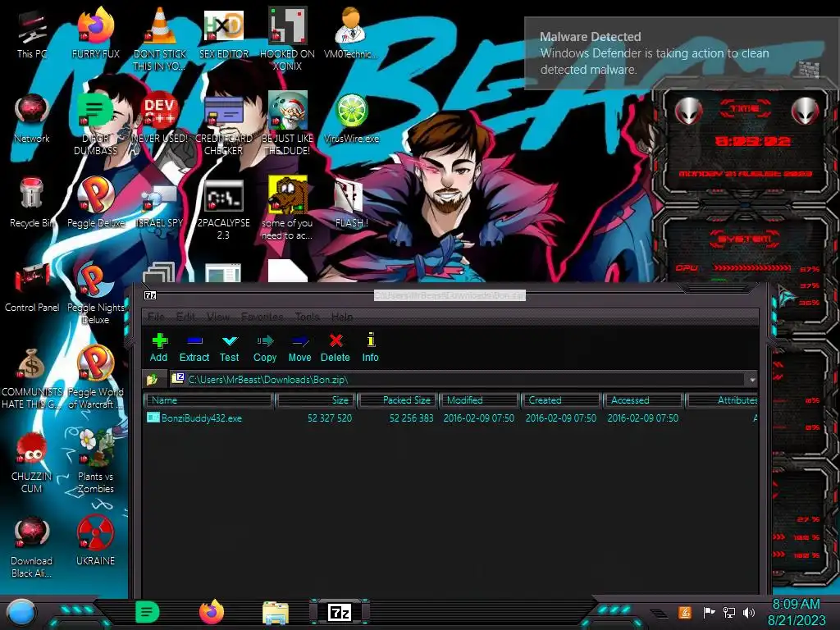The height and width of the screenshot is (630, 840).
Task: Show archive Info via the Info icon
Action: (370, 348)
